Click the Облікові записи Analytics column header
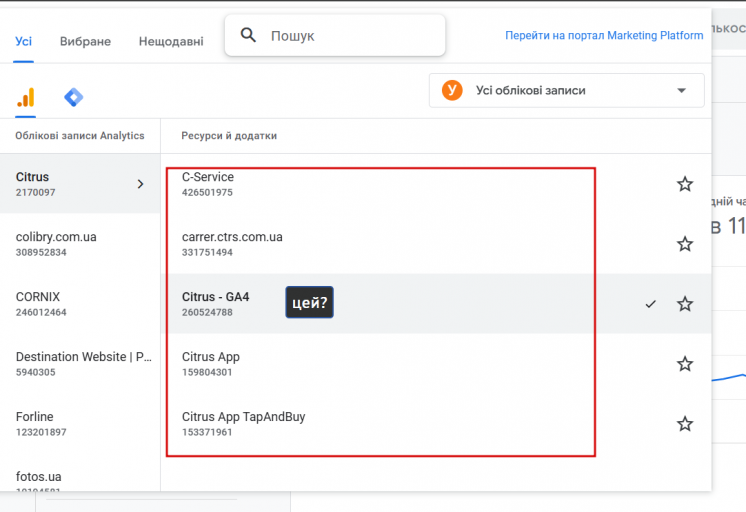Image resolution: width=746 pixels, height=512 pixels. [79, 136]
